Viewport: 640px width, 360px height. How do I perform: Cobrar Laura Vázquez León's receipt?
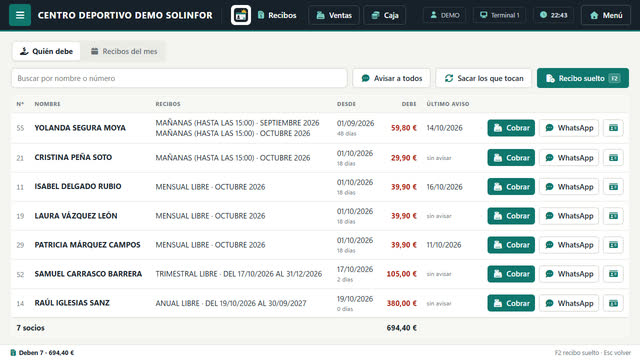point(511,216)
